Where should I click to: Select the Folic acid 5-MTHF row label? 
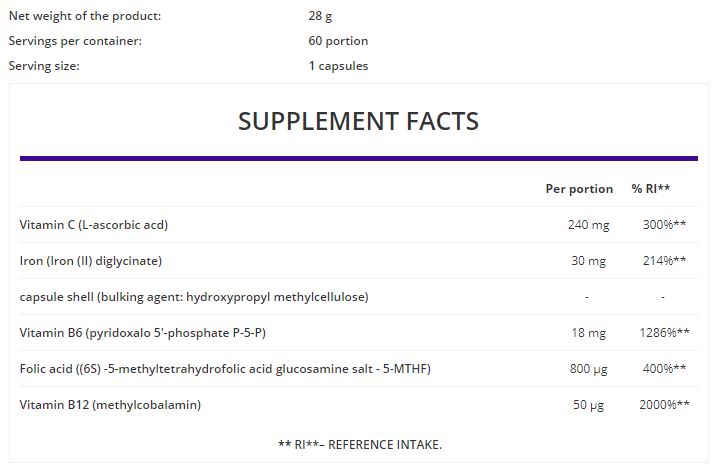(225, 369)
